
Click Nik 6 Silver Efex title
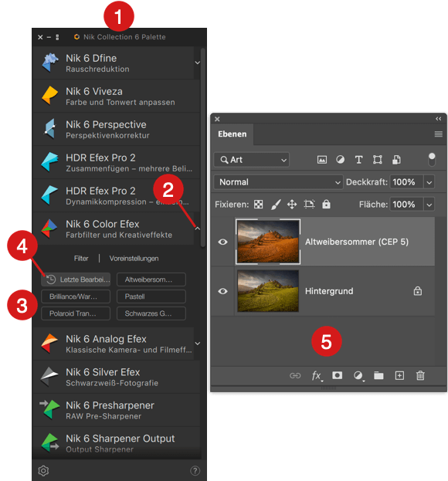click(x=103, y=372)
